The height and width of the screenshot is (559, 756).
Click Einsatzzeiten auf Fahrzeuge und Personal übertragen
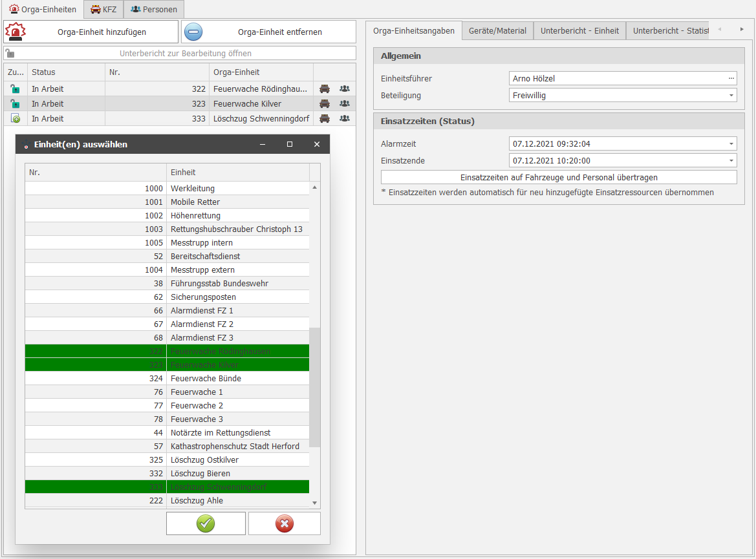click(x=559, y=177)
